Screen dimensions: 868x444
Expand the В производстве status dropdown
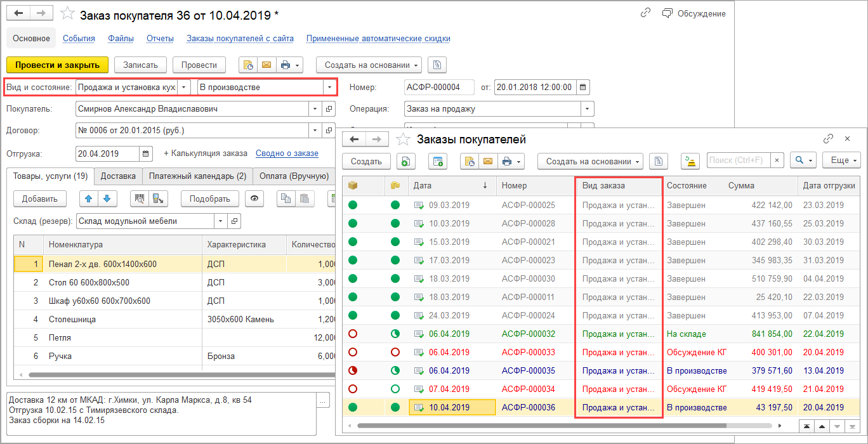(329, 88)
